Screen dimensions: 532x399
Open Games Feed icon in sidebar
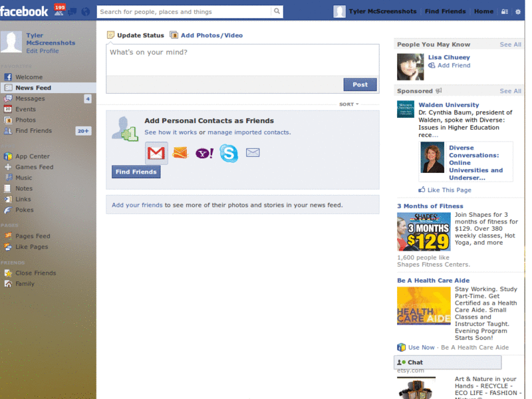coord(8,167)
